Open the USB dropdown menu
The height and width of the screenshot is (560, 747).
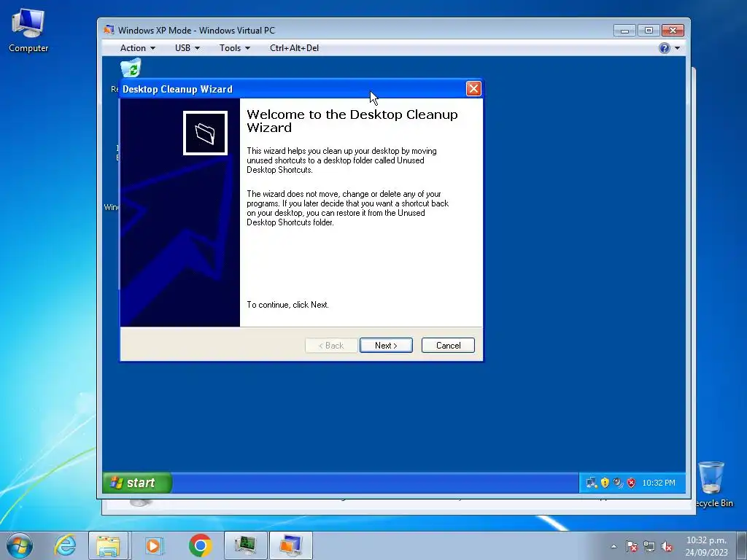pyautogui.click(x=187, y=48)
